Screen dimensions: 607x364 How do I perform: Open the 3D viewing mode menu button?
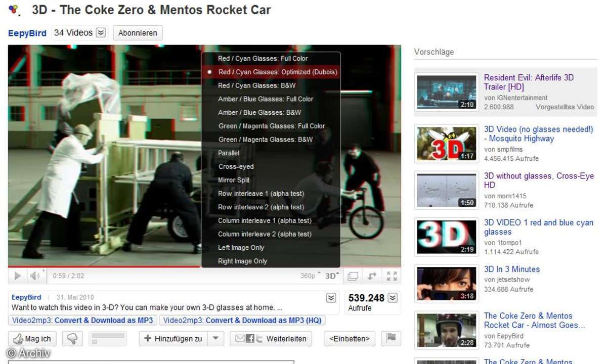click(332, 276)
